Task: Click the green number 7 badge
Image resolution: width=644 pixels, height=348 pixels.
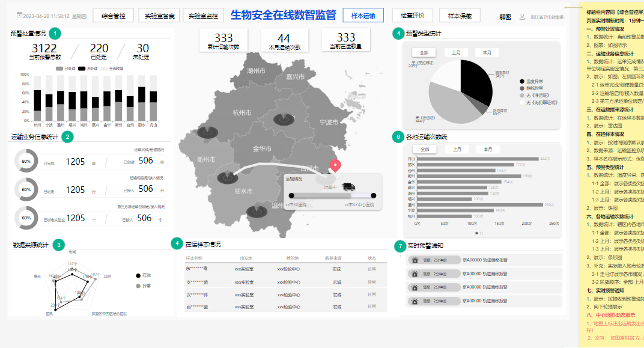Action: pyautogui.click(x=400, y=246)
